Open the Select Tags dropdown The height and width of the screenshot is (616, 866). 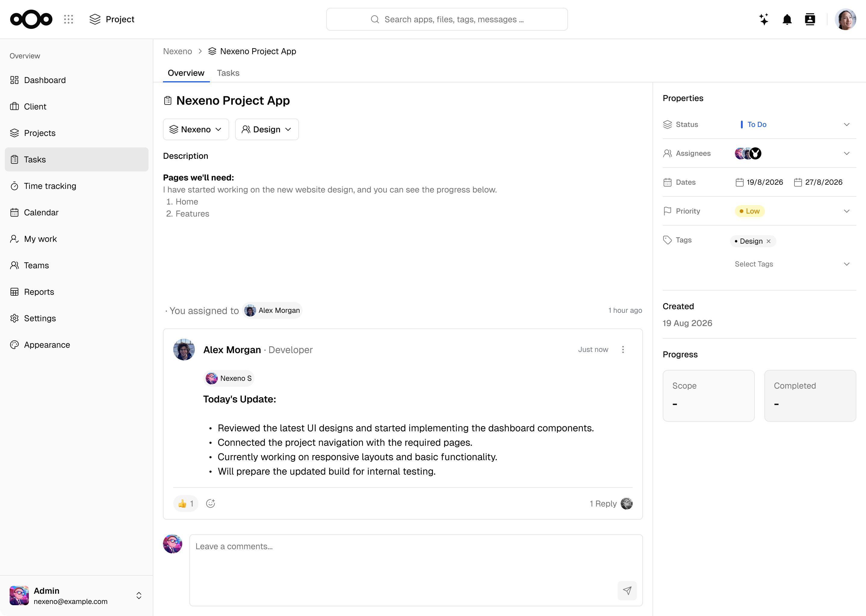click(x=792, y=264)
